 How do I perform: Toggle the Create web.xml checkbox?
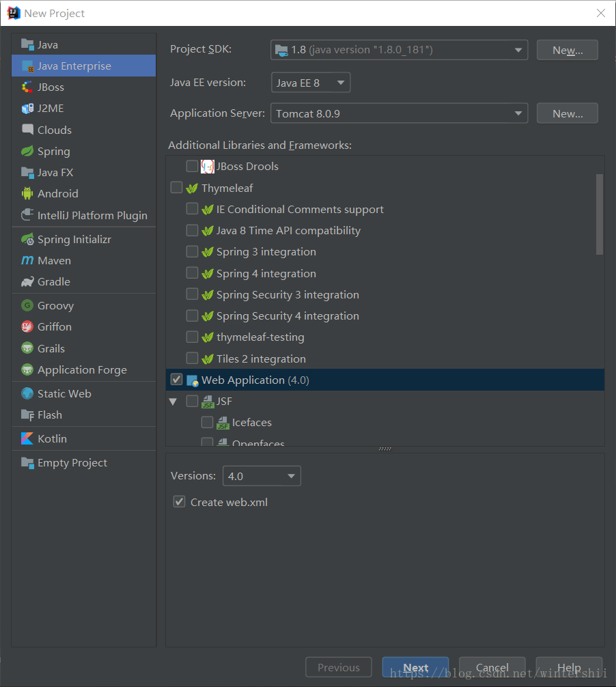pyautogui.click(x=179, y=502)
